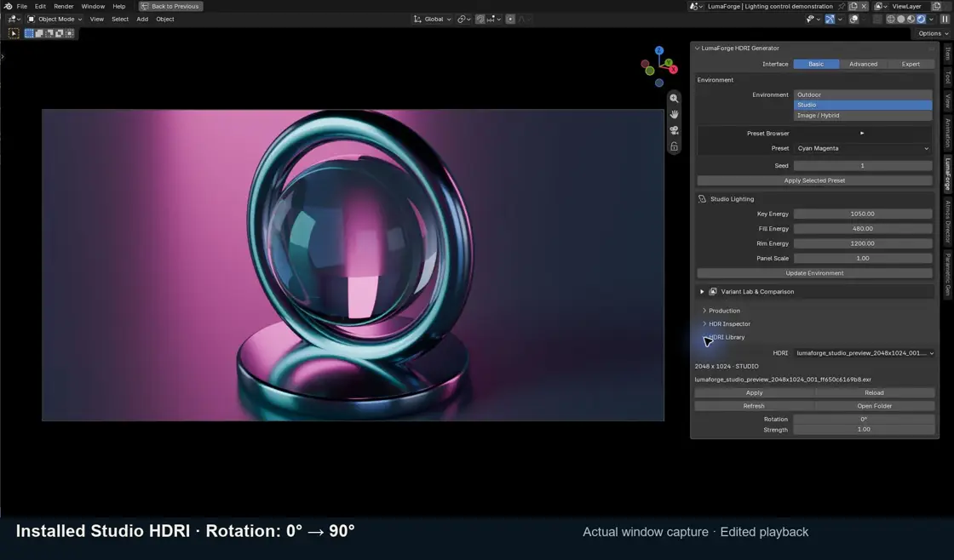Choose the Intersect selection mode icon
This screenshot has width=954, height=560.
70,33
